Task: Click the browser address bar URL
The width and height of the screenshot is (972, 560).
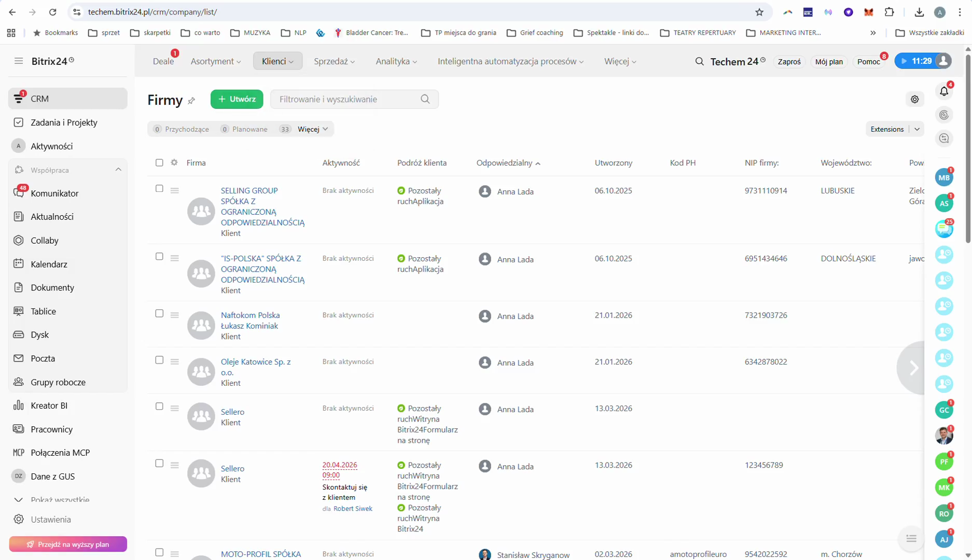Action: 152,12
